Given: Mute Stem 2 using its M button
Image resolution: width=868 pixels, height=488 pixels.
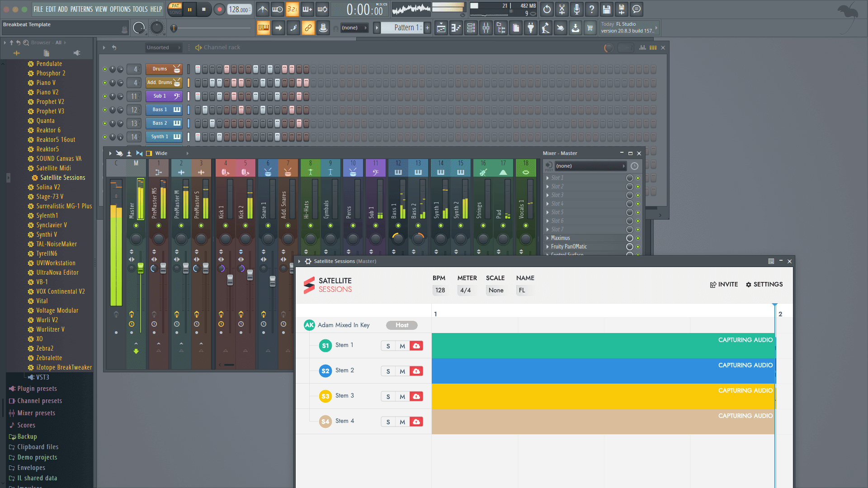Looking at the screenshot, I should [402, 371].
